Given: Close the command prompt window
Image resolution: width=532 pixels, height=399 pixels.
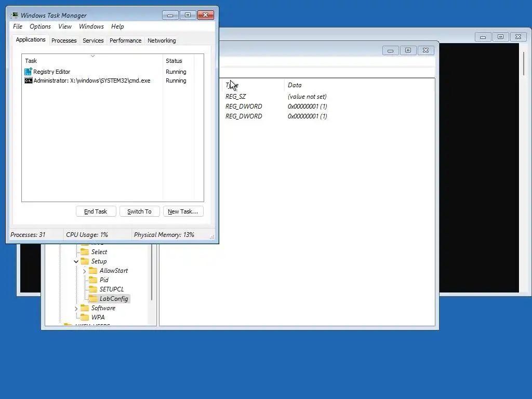Looking at the screenshot, I should [x=518, y=37].
